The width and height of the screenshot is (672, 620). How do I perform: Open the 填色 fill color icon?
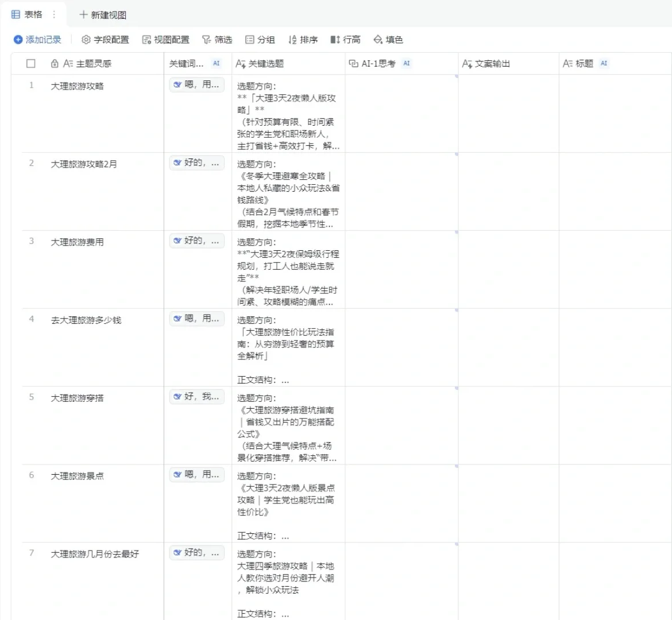pyautogui.click(x=377, y=39)
